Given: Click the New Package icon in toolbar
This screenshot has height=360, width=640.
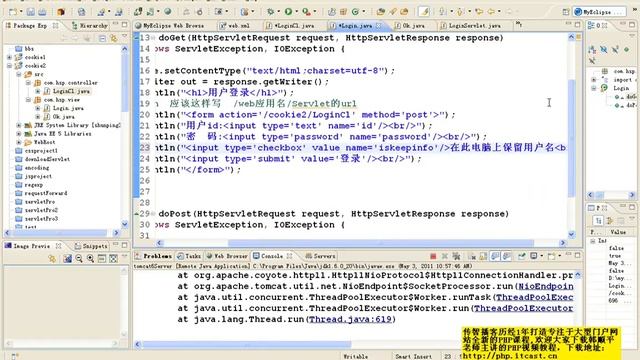Looking at the screenshot, I should (x=343, y=12).
